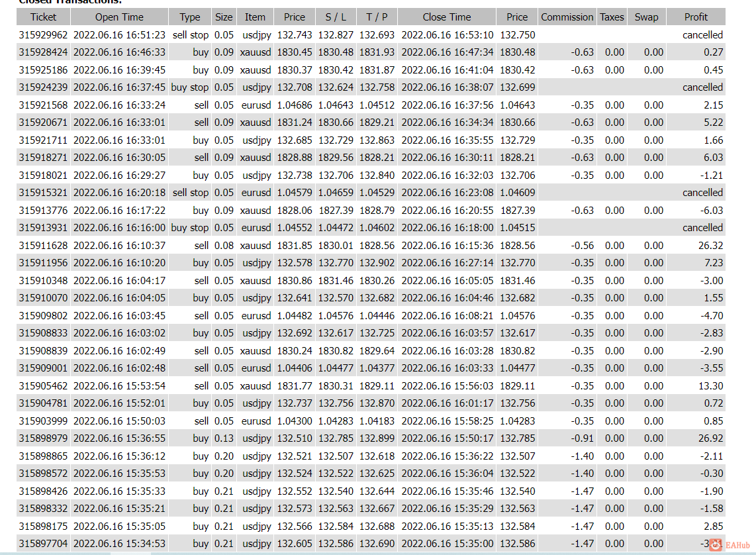Click close time 2022.06.16 15:50:17

point(448,438)
